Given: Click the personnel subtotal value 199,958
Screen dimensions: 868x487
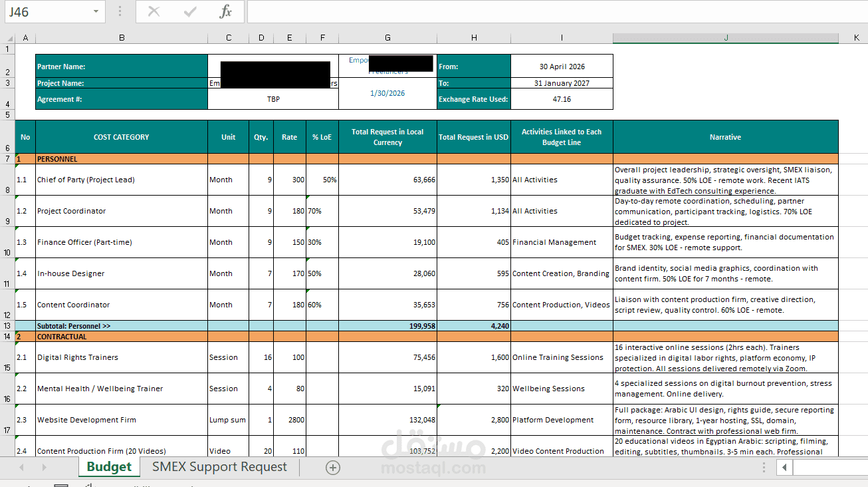Looking at the screenshot, I should [x=387, y=326].
